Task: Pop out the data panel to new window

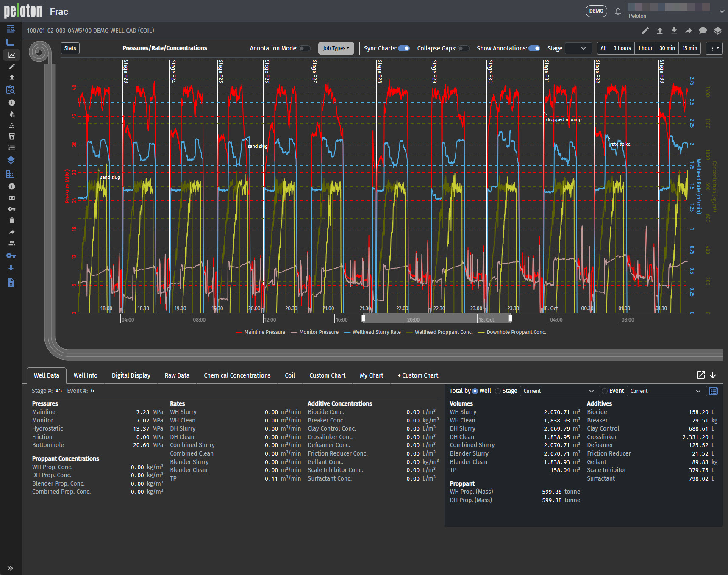Action: [701, 375]
